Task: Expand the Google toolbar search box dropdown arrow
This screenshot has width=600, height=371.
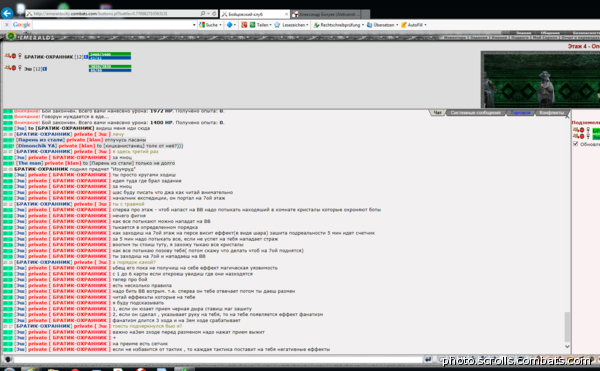Action: tap(194, 25)
